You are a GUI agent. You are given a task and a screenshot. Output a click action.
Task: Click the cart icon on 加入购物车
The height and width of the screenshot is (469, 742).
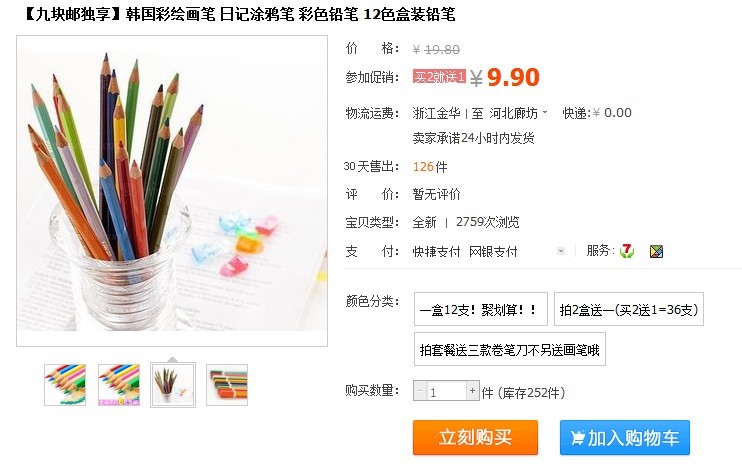[577, 438]
